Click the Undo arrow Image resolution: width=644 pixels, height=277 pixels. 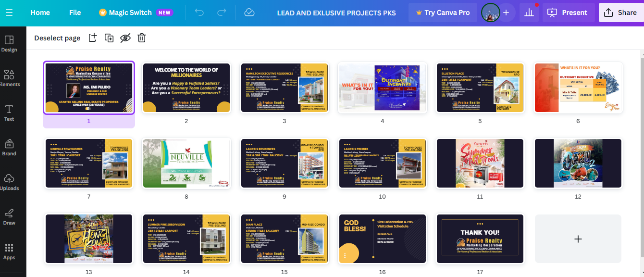click(199, 13)
